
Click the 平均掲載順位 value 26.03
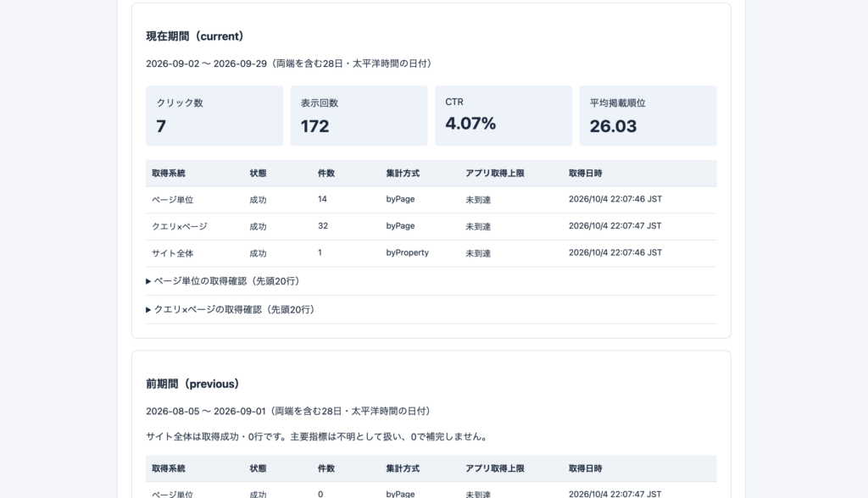pos(613,126)
